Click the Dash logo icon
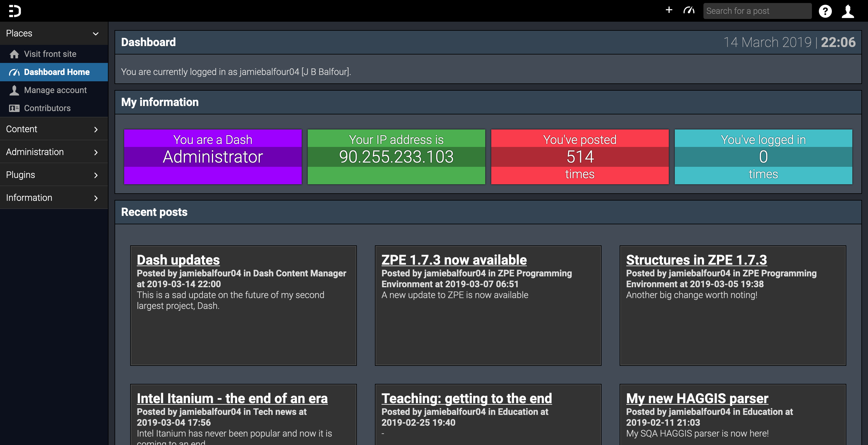Viewport: 868px width, 445px height. coord(14,11)
